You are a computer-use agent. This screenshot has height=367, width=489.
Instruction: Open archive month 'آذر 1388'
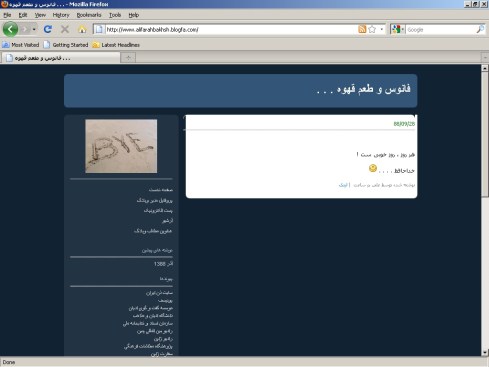[x=163, y=264]
